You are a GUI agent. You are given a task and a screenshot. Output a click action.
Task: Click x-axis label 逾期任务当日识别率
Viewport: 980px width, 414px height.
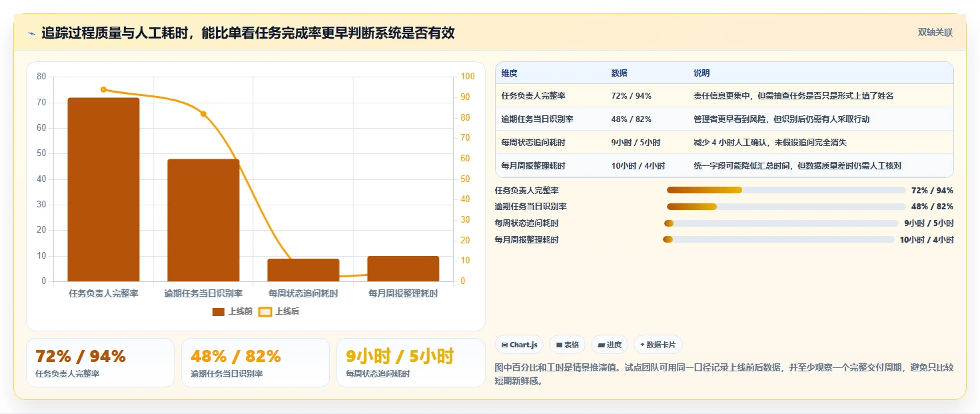(203, 293)
